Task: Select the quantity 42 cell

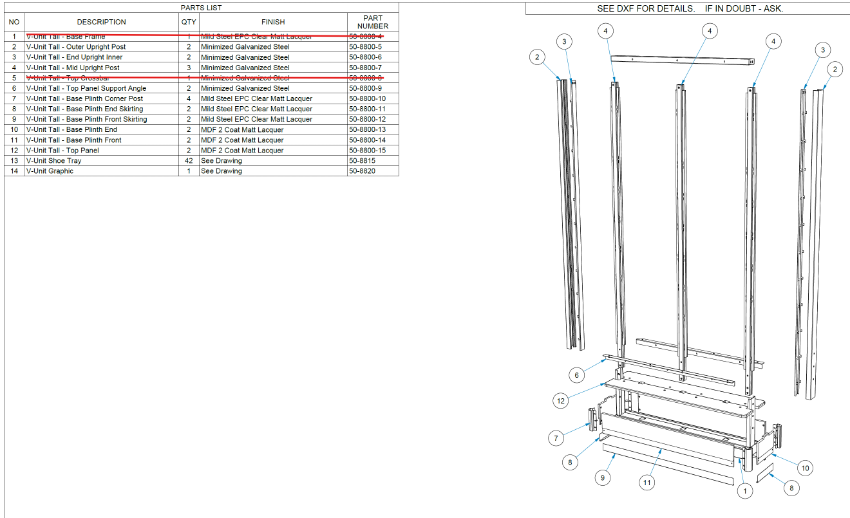Action: coord(188,160)
